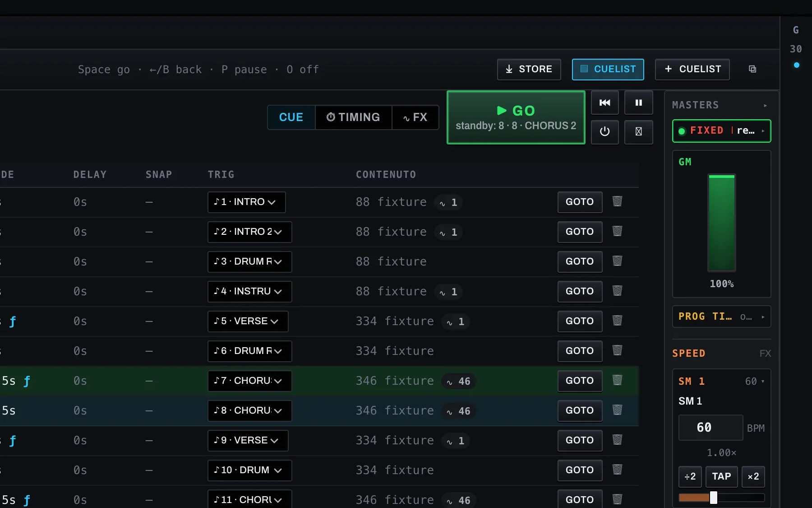Click trash icon in 6 DRUM R row

click(617, 350)
